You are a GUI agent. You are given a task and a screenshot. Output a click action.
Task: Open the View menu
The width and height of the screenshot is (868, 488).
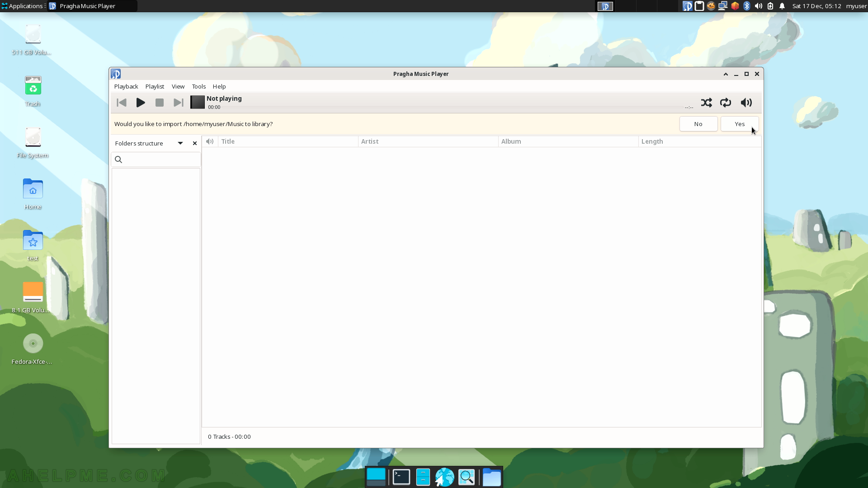[178, 86]
